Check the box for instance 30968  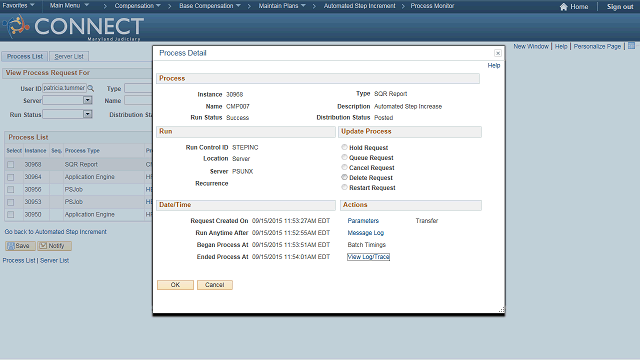11,164
